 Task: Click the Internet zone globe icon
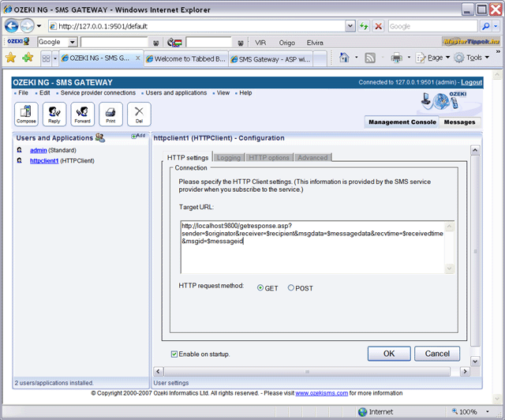(363, 411)
